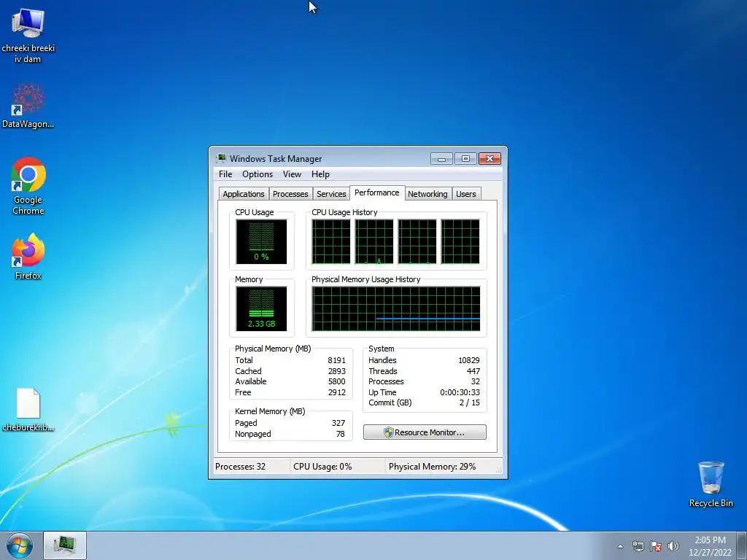This screenshot has height=560, width=747.
Task: Click the Nonpaged value 78
Action: [340, 434]
